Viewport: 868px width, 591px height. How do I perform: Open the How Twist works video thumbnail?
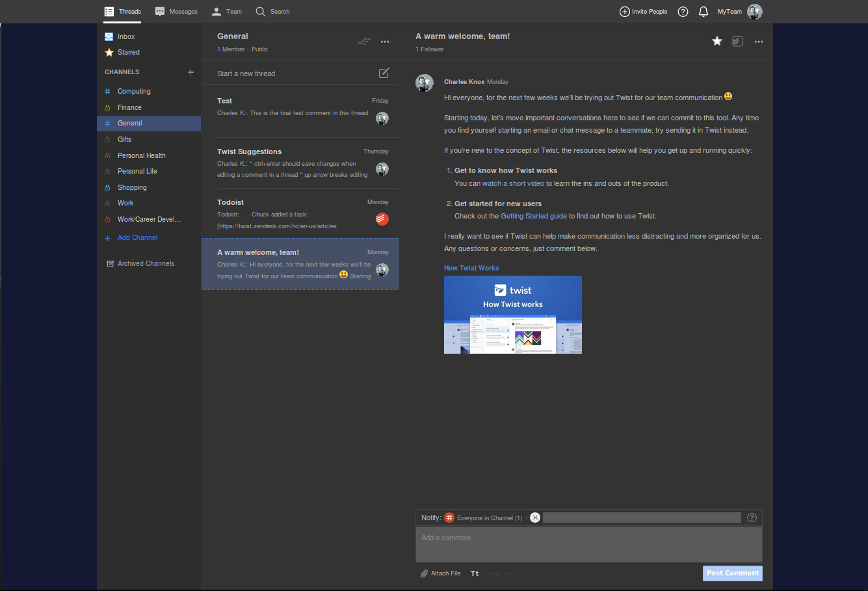pos(513,315)
